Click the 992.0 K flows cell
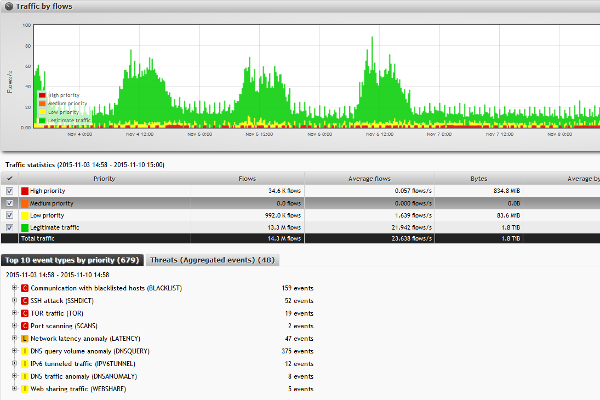The image size is (600, 400). (x=283, y=216)
